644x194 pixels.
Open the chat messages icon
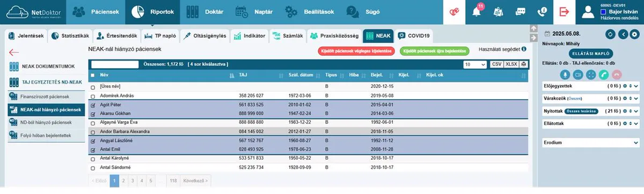520,11
